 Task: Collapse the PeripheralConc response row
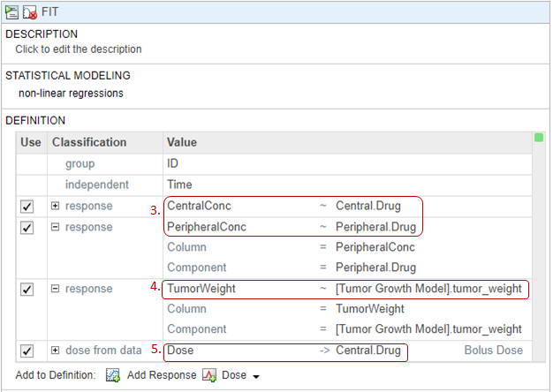pyautogui.click(x=55, y=228)
